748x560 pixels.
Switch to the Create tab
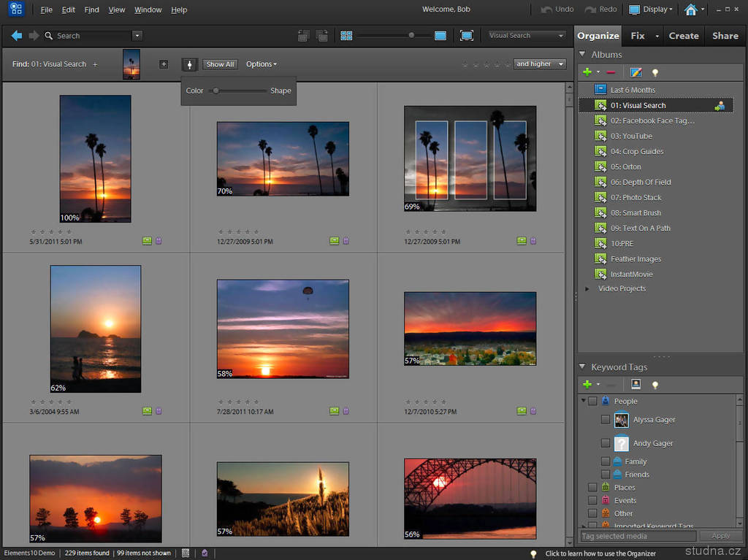683,35
